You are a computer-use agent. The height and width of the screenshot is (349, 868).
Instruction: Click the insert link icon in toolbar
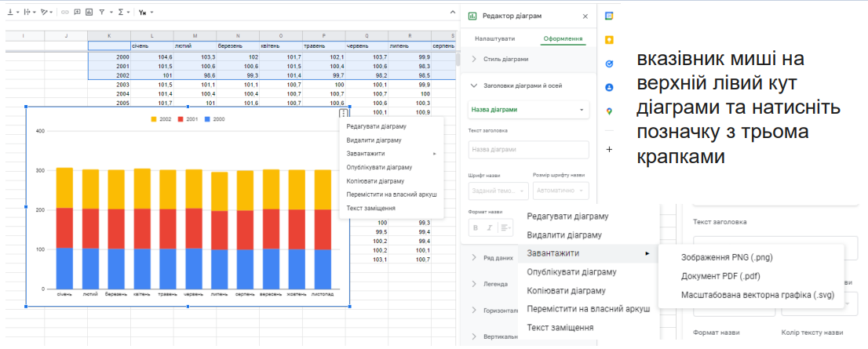pos(64,13)
